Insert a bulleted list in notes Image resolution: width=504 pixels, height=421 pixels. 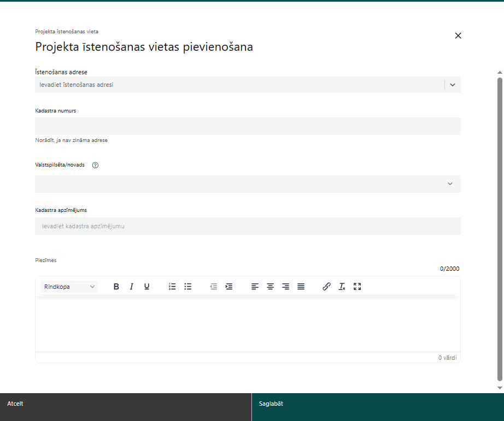[x=187, y=287]
